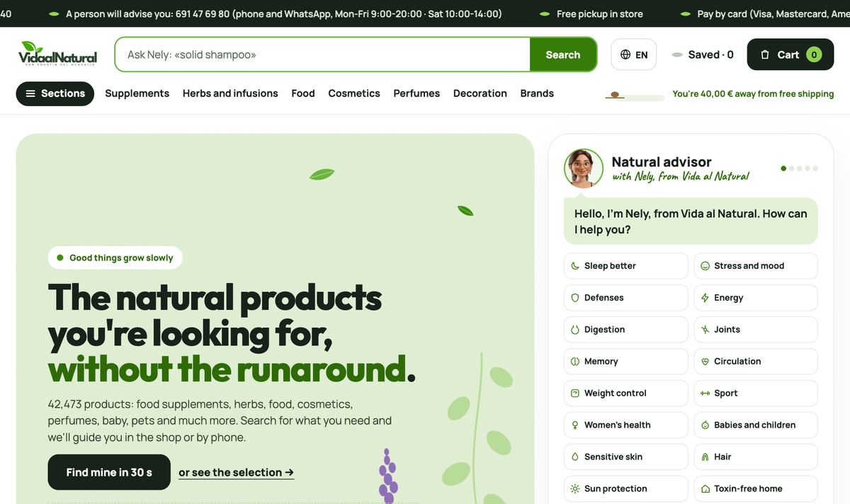
Task: Select the Digestion icon
Action: click(x=575, y=330)
